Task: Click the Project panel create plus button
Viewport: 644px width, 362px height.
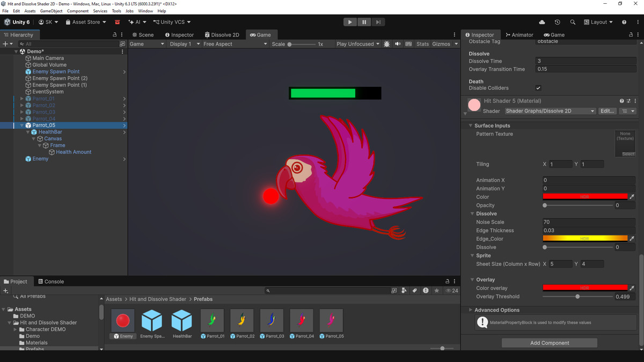Action: [5, 291]
